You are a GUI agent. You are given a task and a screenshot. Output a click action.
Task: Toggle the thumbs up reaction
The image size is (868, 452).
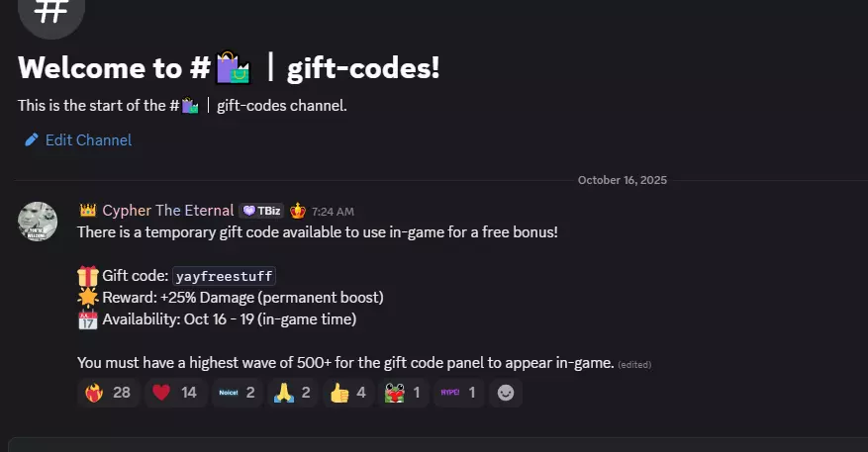[x=347, y=393]
